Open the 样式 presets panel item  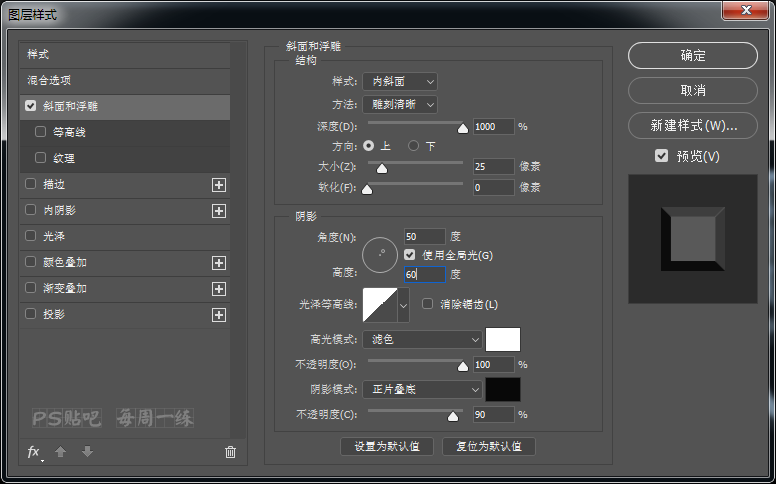(x=125, y=54)
